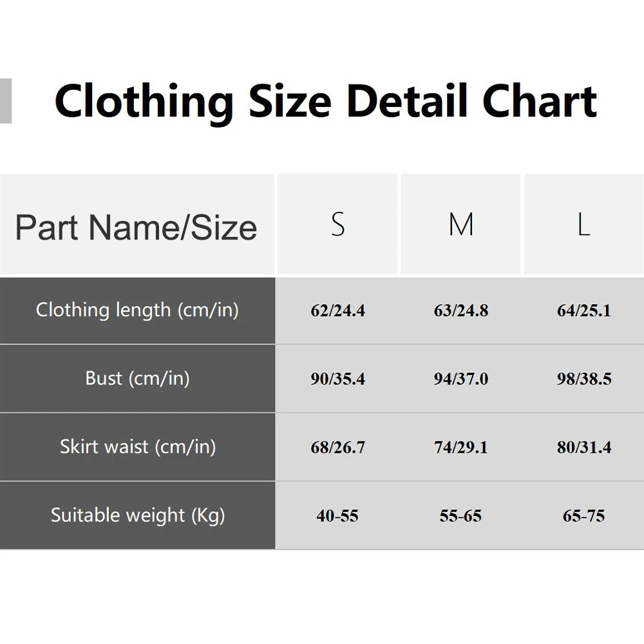Viewport: 644px width, 644px height.
Task: Click the L size column header
Action: [x=583, y=225]
